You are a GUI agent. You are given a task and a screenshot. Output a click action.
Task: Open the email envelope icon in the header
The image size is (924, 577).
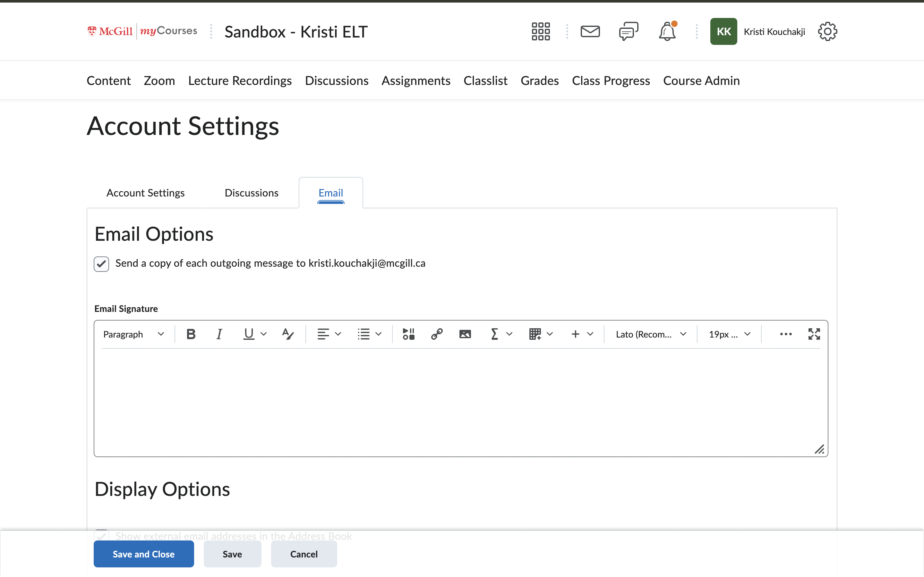590,31
